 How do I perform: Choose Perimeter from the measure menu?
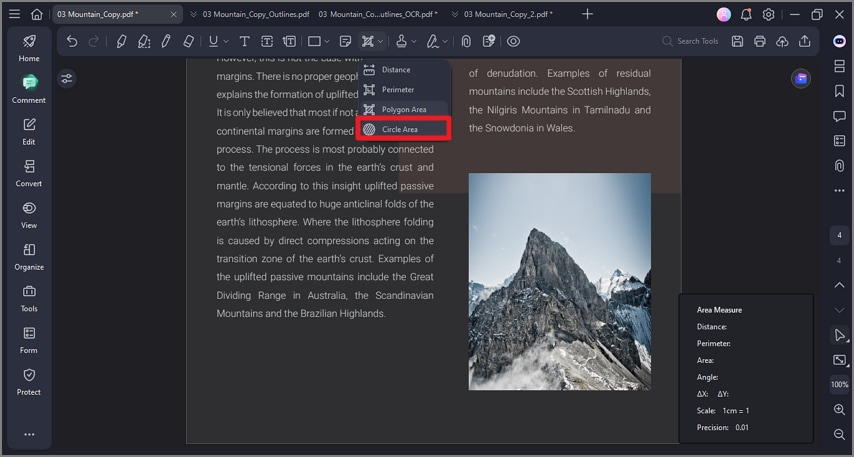(403, 89)
